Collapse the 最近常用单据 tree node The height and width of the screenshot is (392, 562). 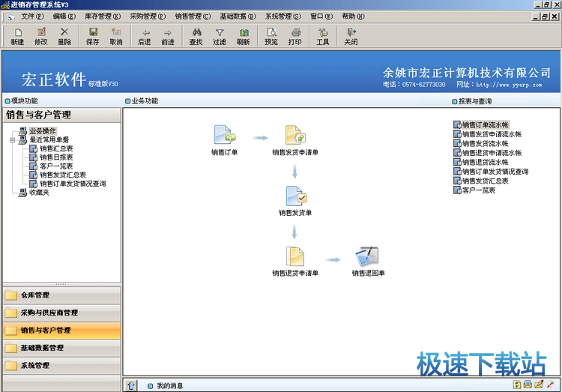click(13, 140)
